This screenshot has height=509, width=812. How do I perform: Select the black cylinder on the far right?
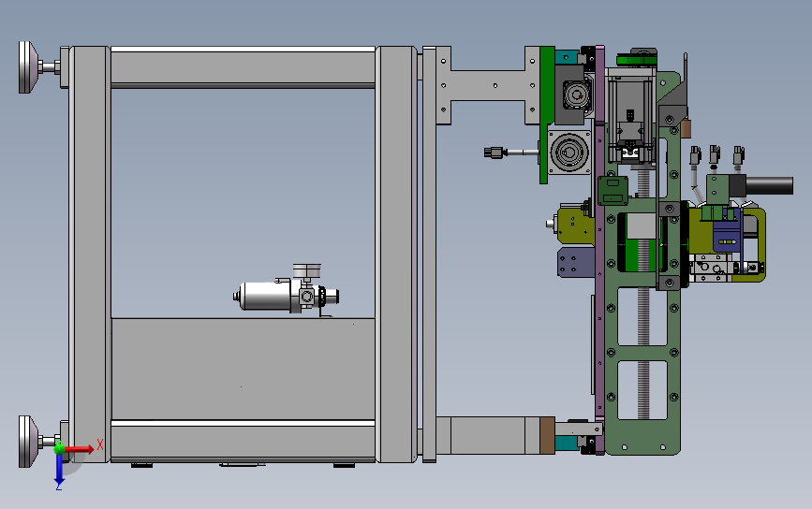(x=769, y=185)
